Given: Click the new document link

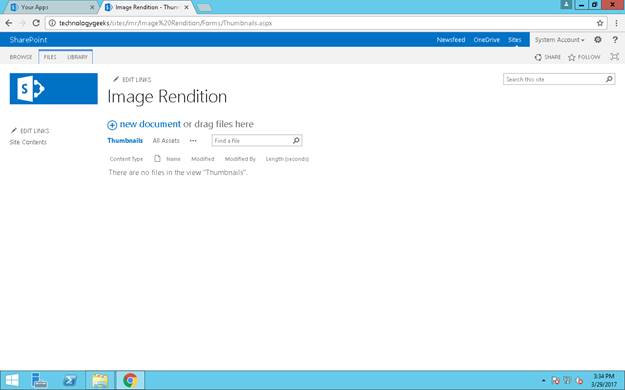Looking at the screenshot, I should click(150, 124).
